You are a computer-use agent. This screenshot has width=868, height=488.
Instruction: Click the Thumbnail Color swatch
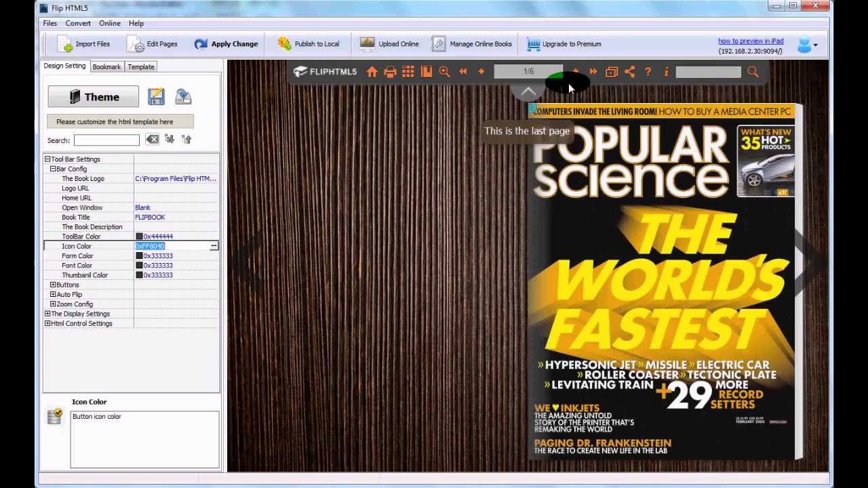point(139,275)
